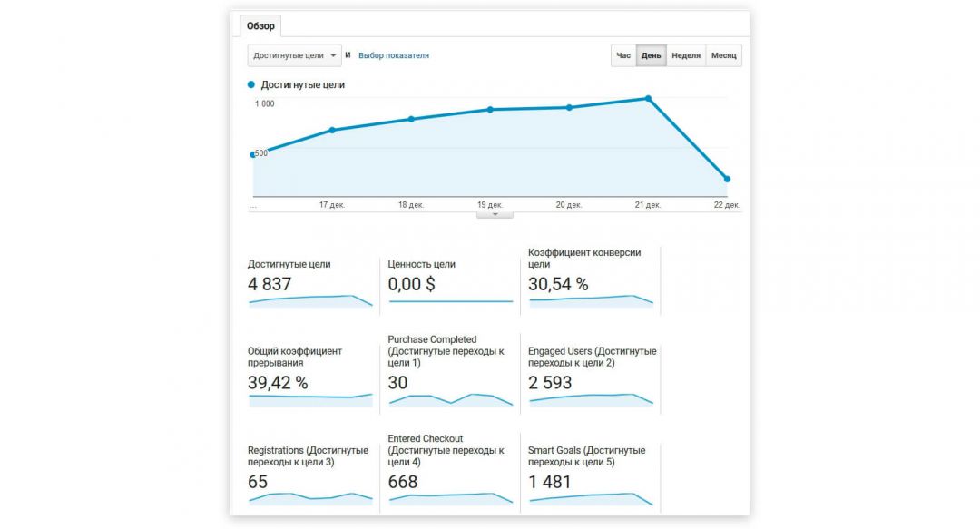
Task: Select the День time interval
Action: click(652, 55)
